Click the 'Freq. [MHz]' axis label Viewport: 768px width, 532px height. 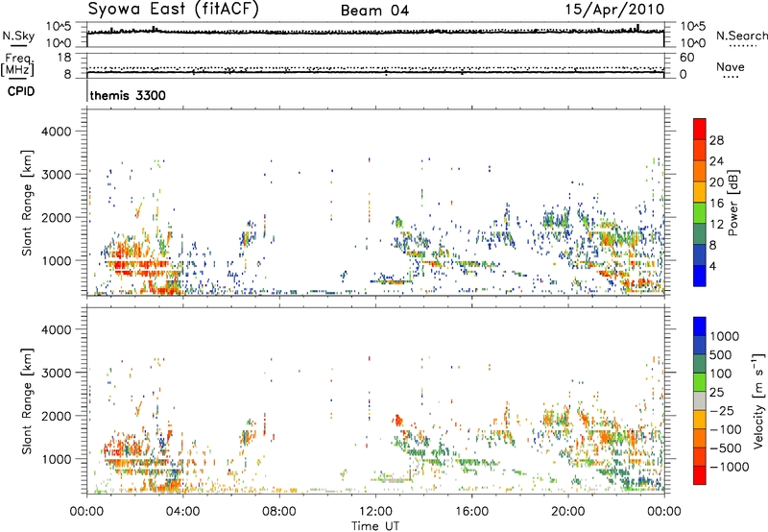(18, 64)
